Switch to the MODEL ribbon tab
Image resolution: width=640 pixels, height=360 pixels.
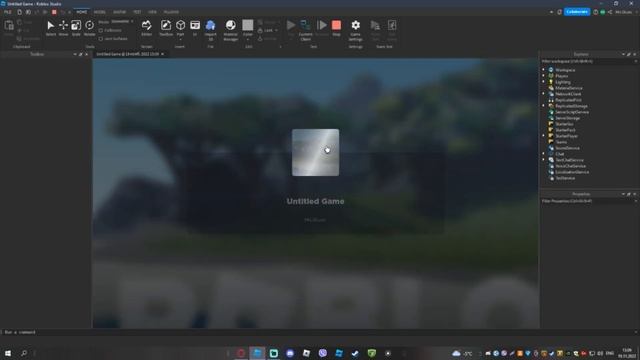(100, 12)
